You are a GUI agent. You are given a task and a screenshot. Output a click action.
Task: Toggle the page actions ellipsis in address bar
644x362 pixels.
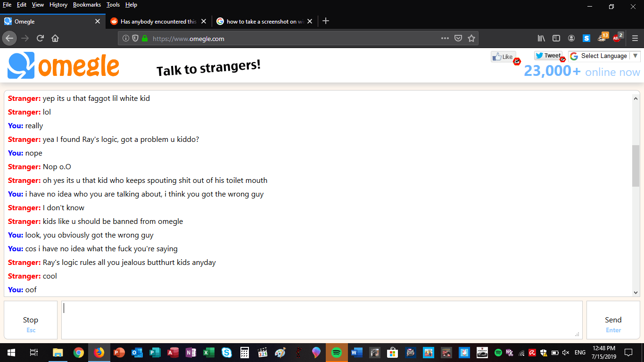coord(445,38)
